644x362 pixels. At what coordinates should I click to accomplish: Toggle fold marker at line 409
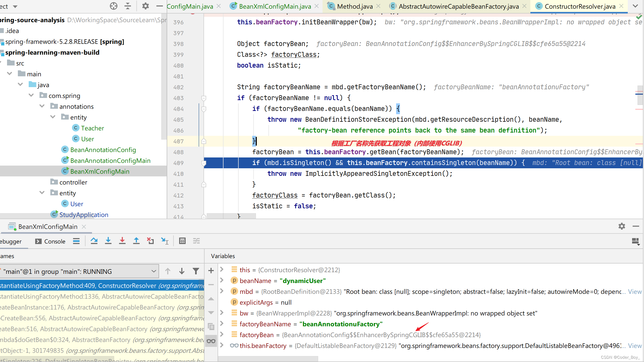tap(204, 163)
